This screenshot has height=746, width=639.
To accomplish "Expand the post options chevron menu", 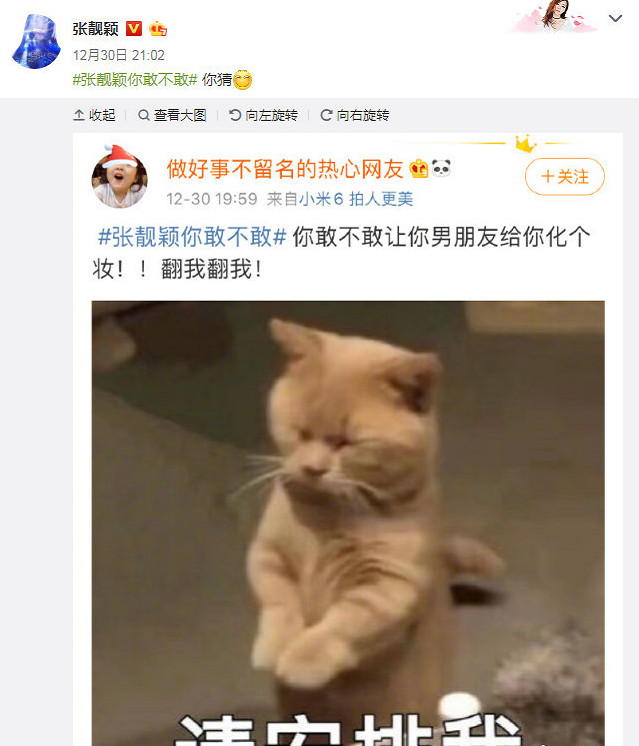I will [615, 19].
